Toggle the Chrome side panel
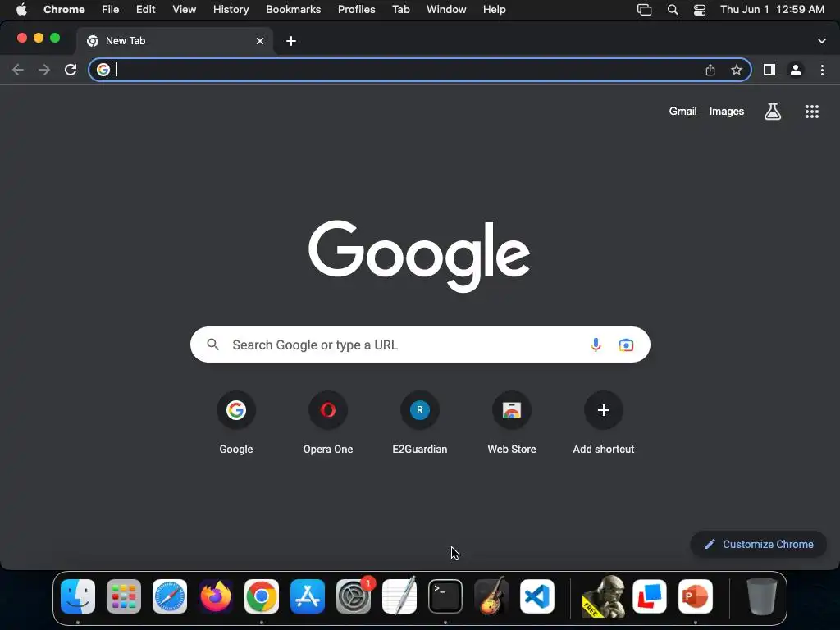The image size is (840, 630). [x=769, y=70]
